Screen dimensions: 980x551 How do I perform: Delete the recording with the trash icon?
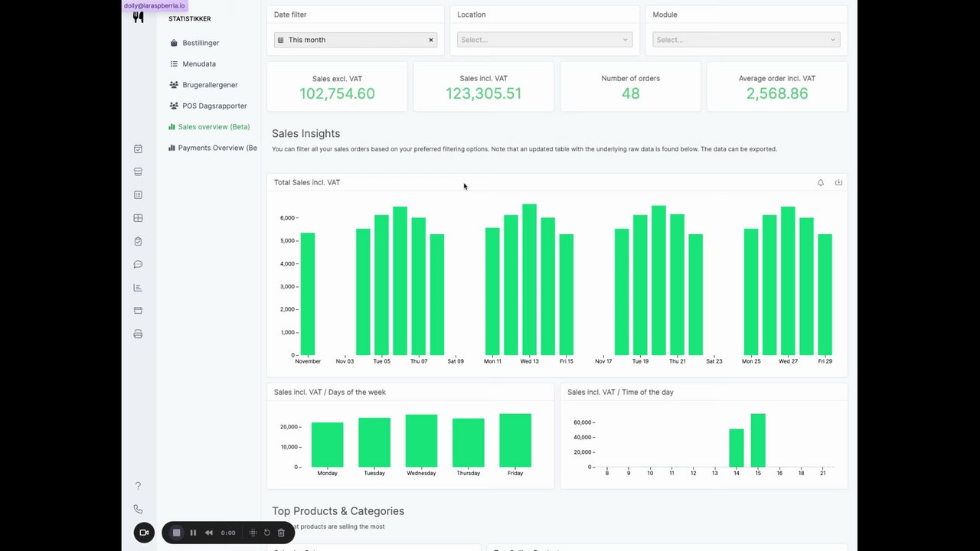coord(281,533)
